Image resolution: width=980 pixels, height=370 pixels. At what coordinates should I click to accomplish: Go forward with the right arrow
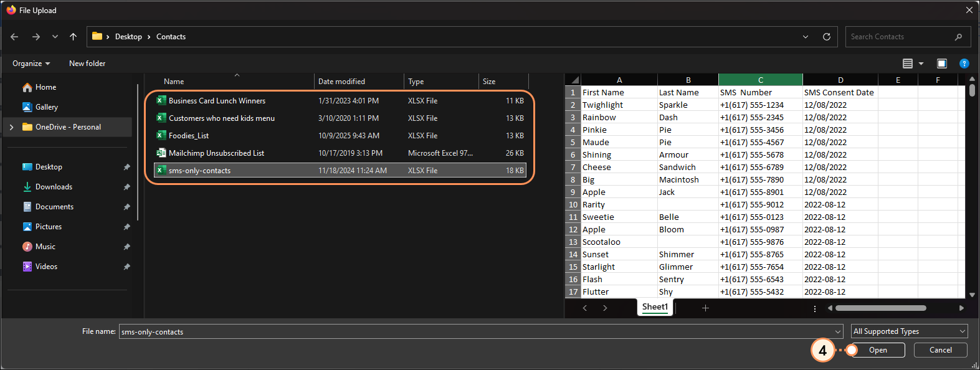36,37
